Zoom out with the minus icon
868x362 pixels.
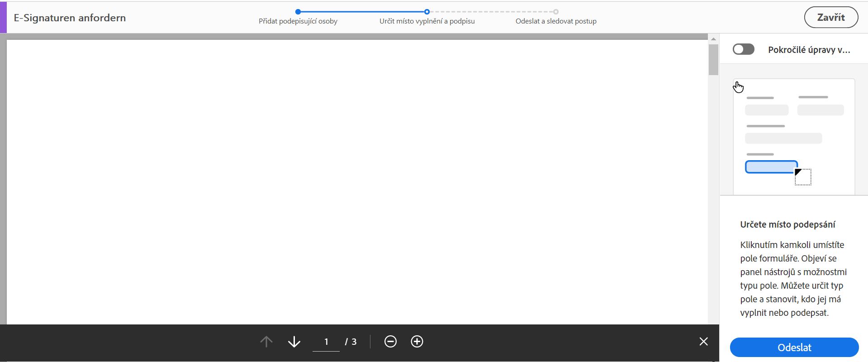point(390,342)
